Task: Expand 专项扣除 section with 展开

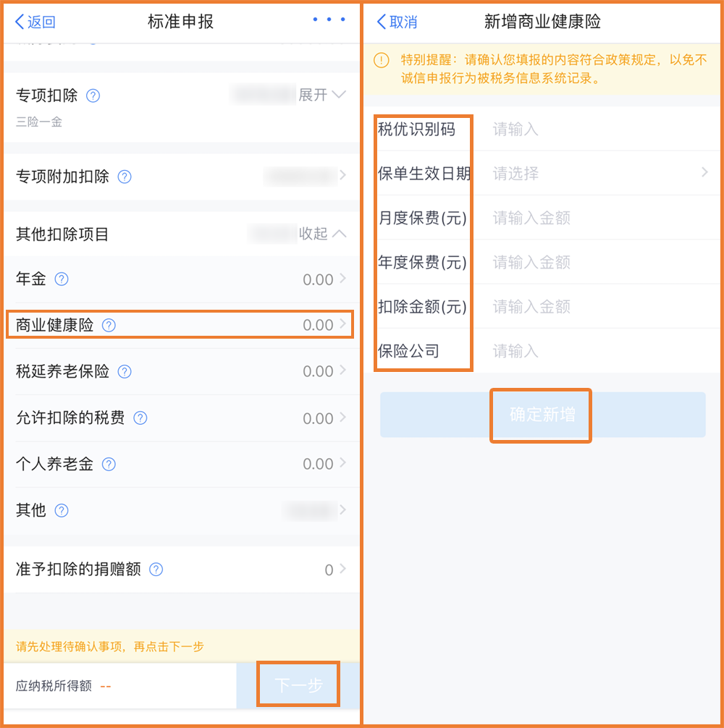Action: click(322, 95)
